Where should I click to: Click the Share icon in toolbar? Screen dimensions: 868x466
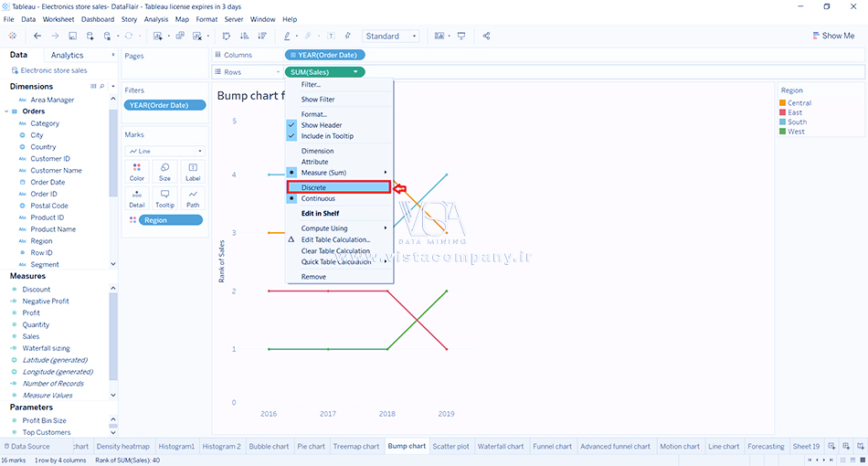tap(486, 36)
